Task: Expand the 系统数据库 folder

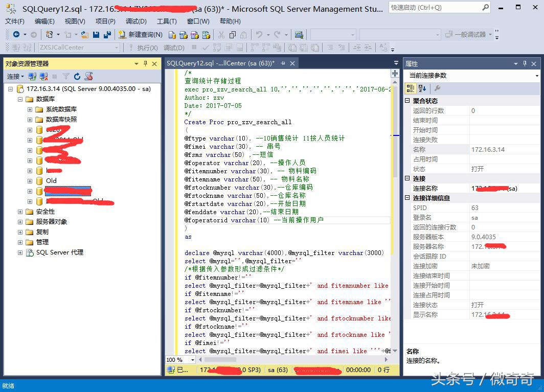Action: coord(30,109)
